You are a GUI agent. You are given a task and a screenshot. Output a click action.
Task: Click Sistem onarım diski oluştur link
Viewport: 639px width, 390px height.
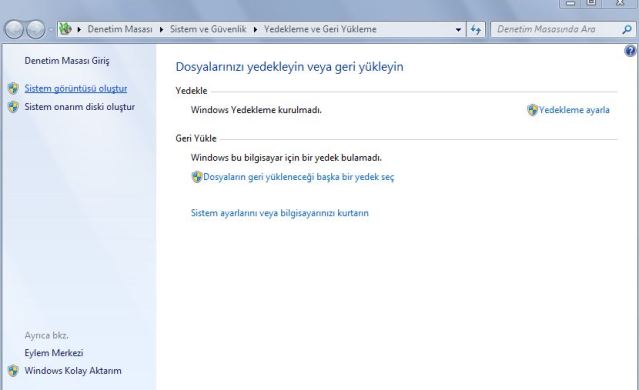79,107
